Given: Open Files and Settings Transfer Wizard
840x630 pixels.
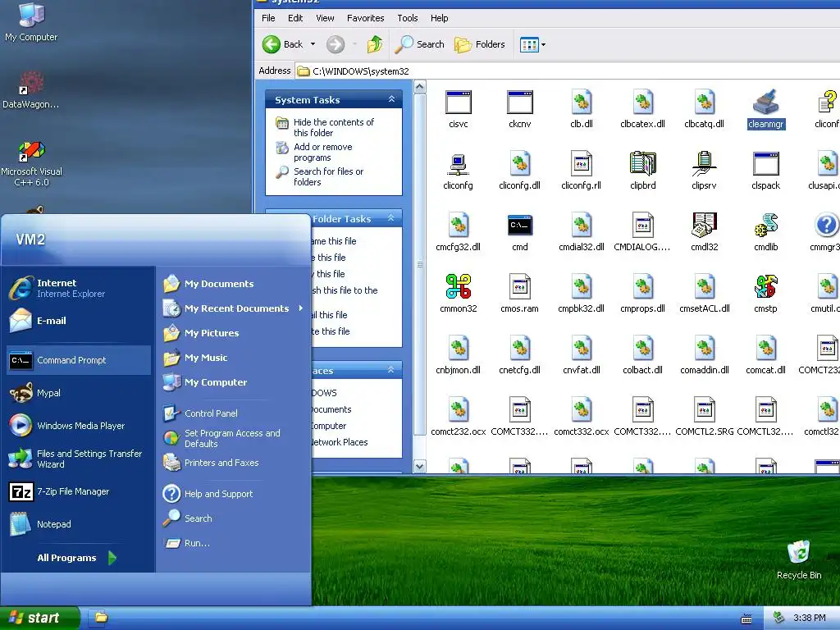Looking at the screenshot, I should point(79,459).
